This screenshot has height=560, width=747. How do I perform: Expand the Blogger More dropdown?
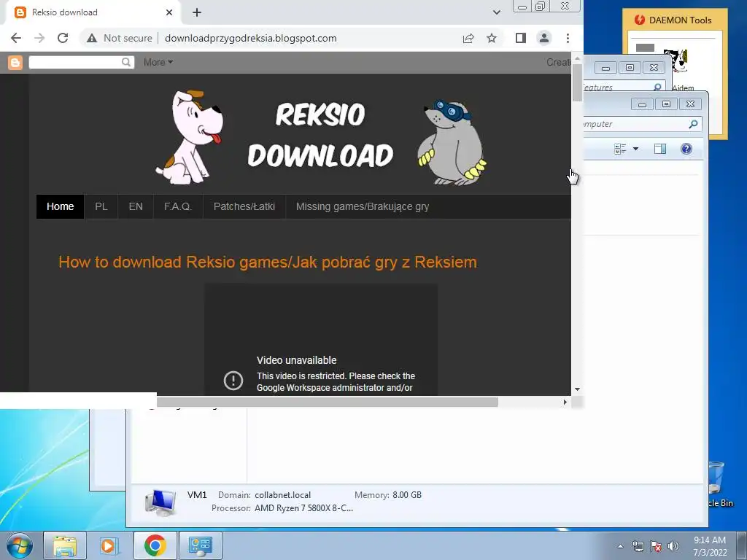click(x=158, y=63)
